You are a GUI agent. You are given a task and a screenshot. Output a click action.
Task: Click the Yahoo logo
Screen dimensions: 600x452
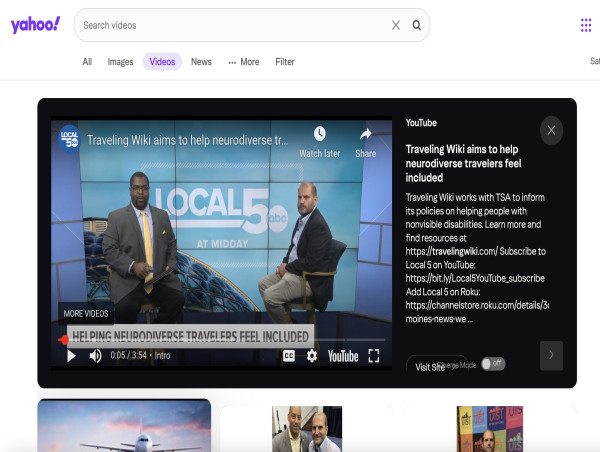coord(35,25)
